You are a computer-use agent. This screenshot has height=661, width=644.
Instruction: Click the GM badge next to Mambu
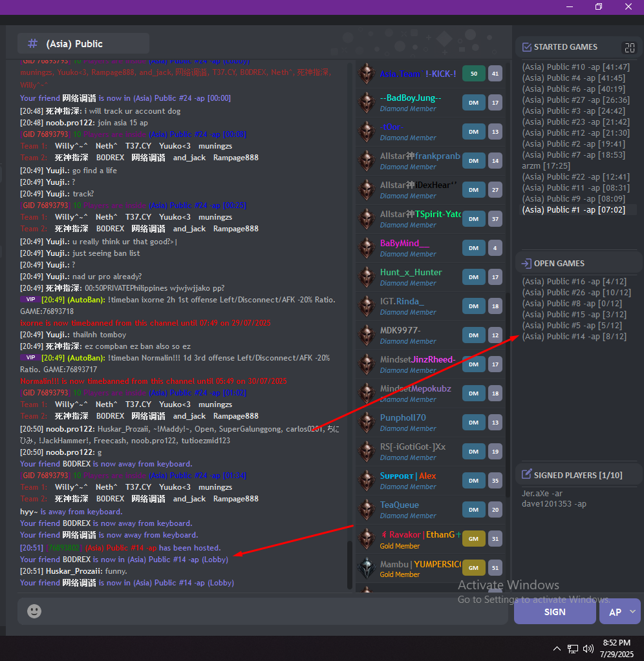[473, 568]
